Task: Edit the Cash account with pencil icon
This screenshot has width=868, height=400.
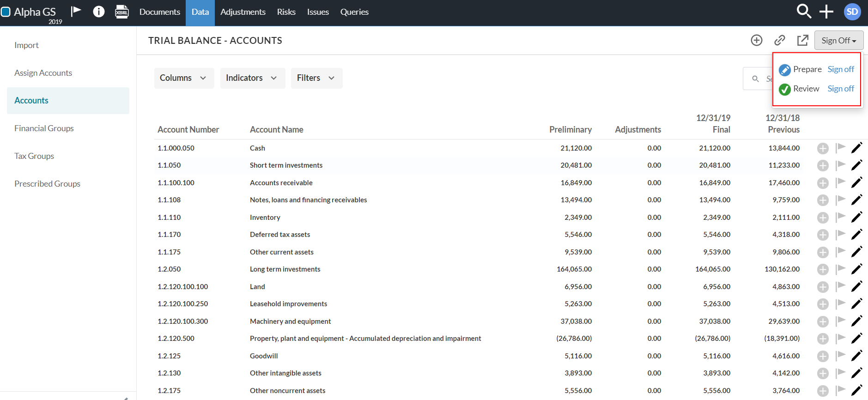Action: 857,148
